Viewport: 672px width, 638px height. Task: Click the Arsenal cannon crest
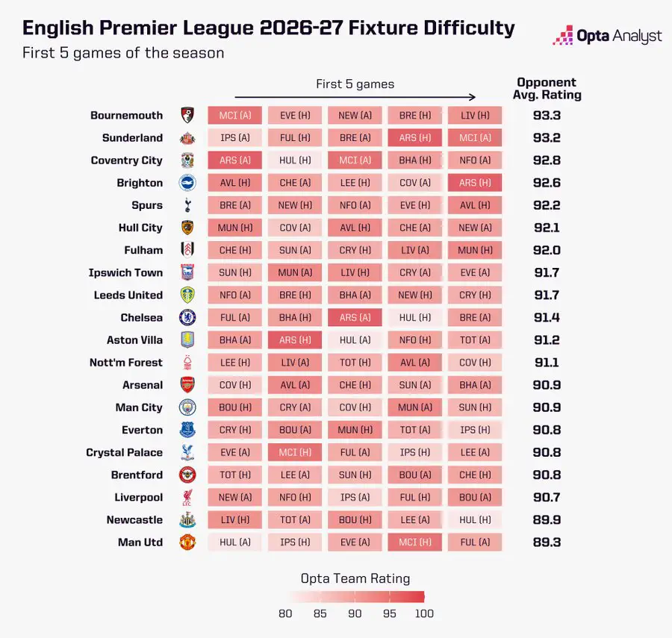(187, 385)
